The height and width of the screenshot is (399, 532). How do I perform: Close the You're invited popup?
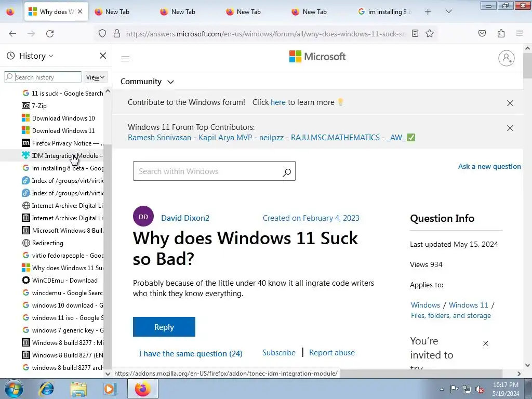pyautogui.click(x=486, y=343)
